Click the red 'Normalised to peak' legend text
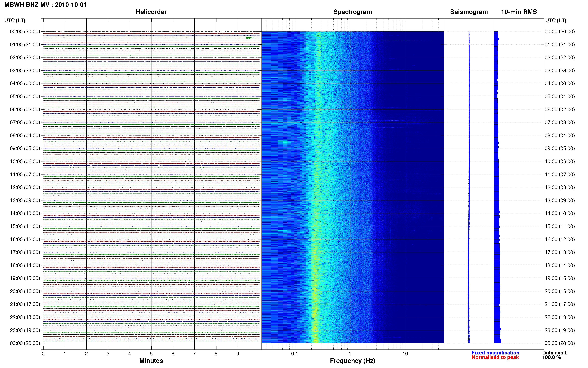 [495, 357]
